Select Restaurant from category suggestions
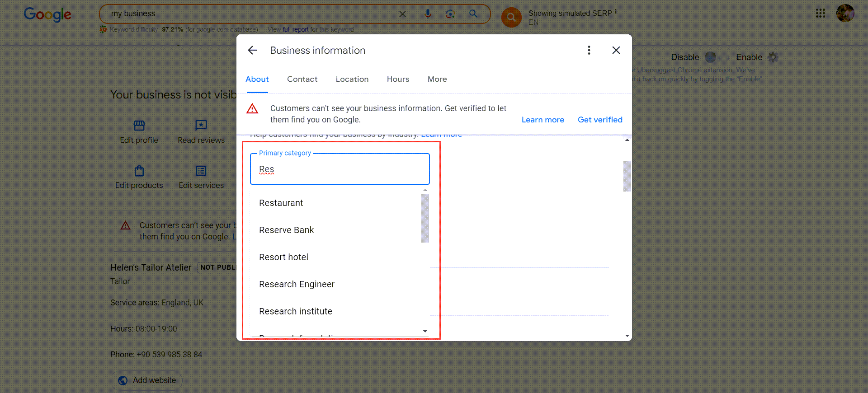The width and height of the screenshot is (868, 393). pos(335,203)
